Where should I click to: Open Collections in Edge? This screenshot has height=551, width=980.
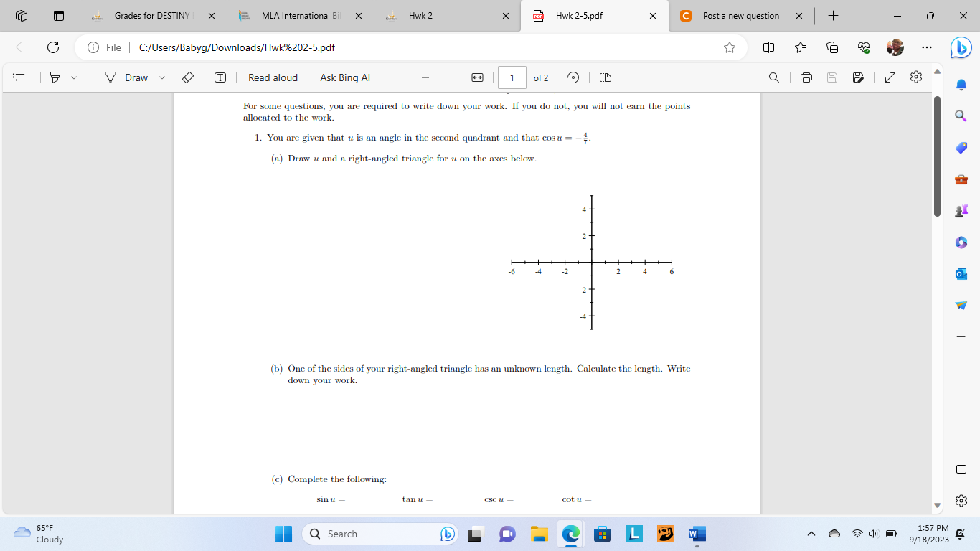coord(832,47)
